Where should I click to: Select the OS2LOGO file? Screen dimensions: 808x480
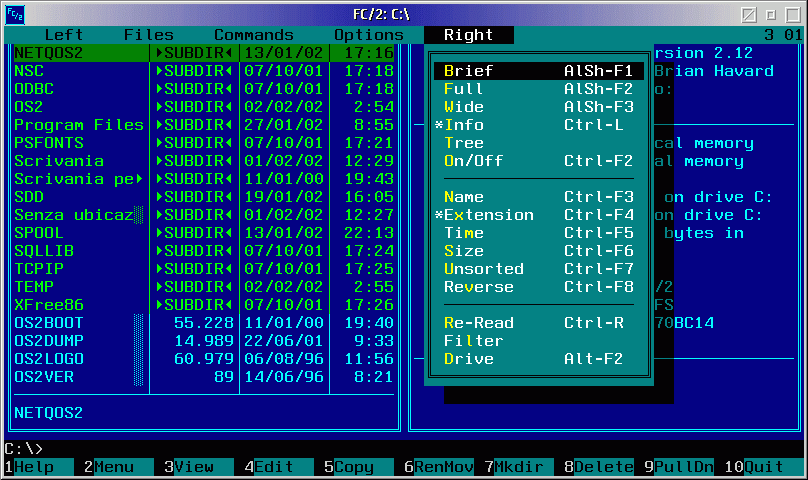coord(49,359)
